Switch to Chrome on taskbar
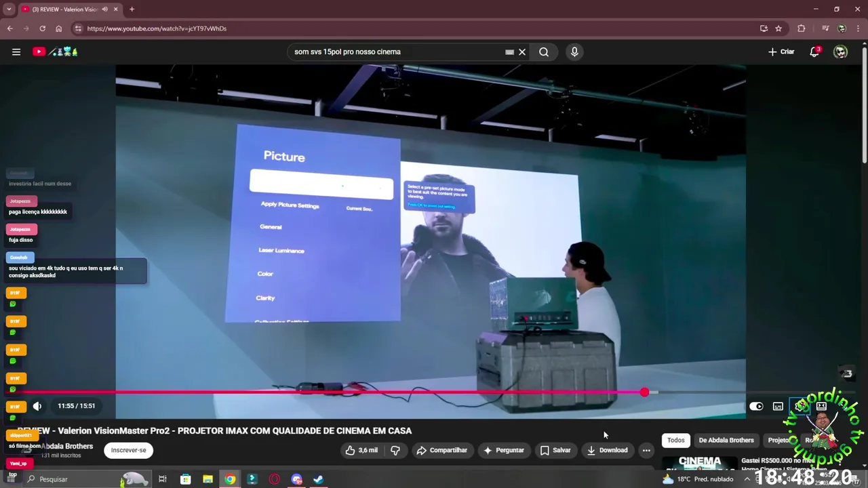 tap(230, 479)
